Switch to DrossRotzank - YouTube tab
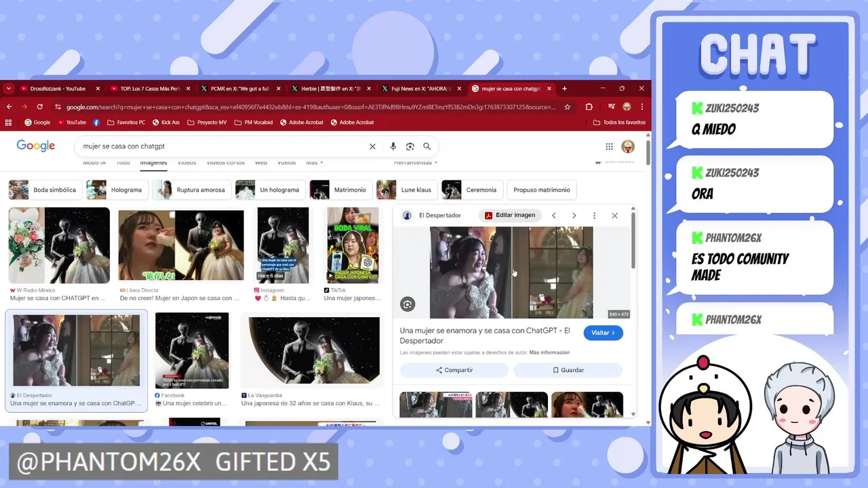 58,88
